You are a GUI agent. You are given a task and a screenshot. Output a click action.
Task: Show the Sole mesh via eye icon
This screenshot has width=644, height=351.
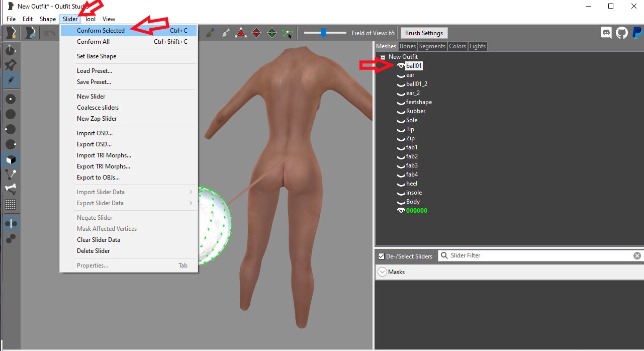(x=401, y=120)
